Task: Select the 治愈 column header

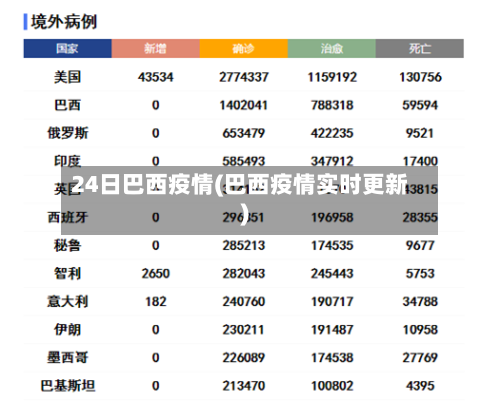Action: pos(332,49)
